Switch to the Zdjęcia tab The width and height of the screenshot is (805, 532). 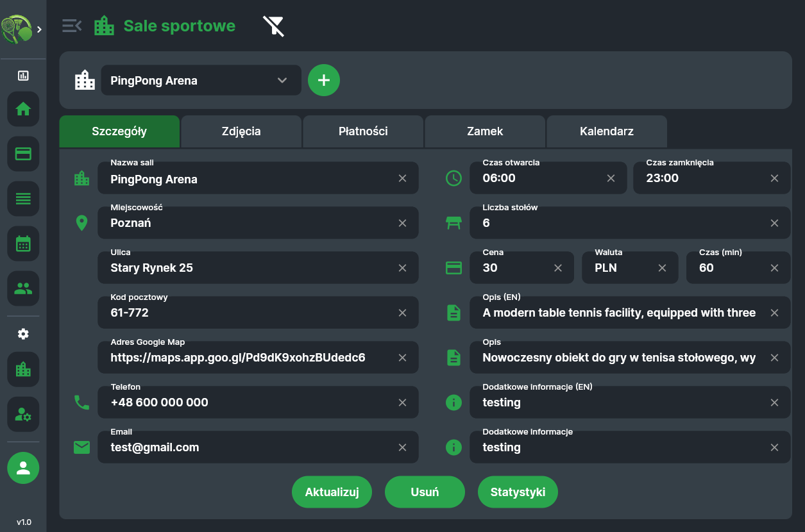[x=241, y=131]
